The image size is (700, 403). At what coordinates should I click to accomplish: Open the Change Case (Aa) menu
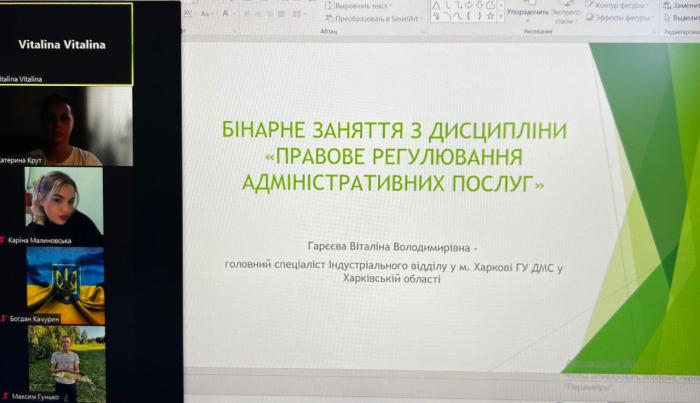[x=205, y=14]
